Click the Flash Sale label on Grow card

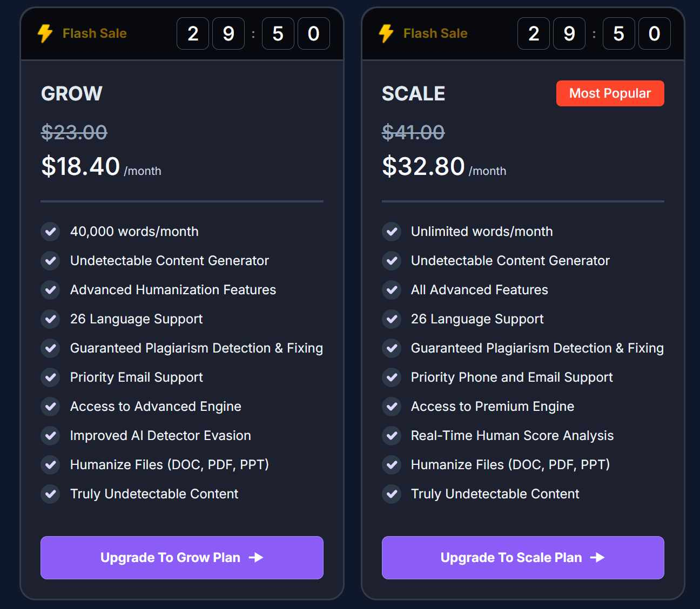pyautogui.click(x=95, y=33)
